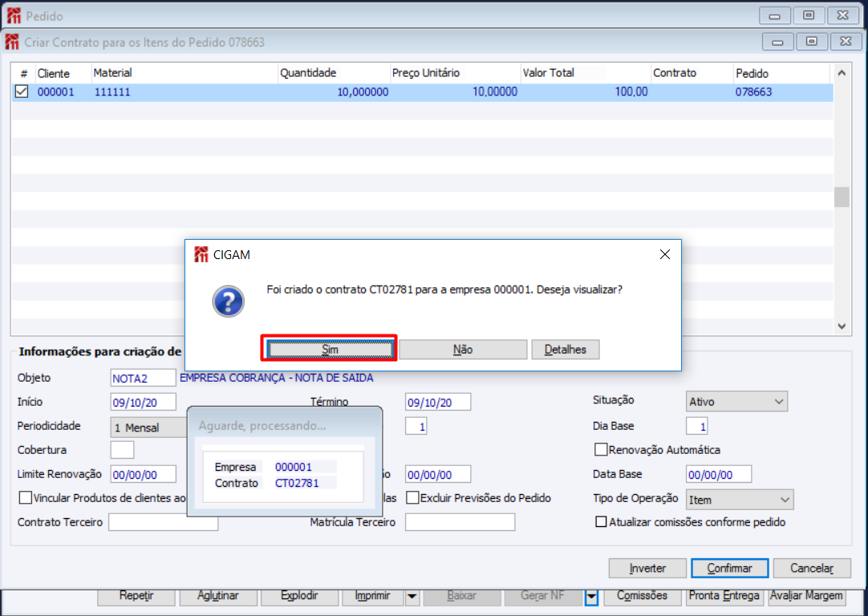Screen dimensions: 868x616
Task: Click the date field left of Data Base
Action: point(438,474)
